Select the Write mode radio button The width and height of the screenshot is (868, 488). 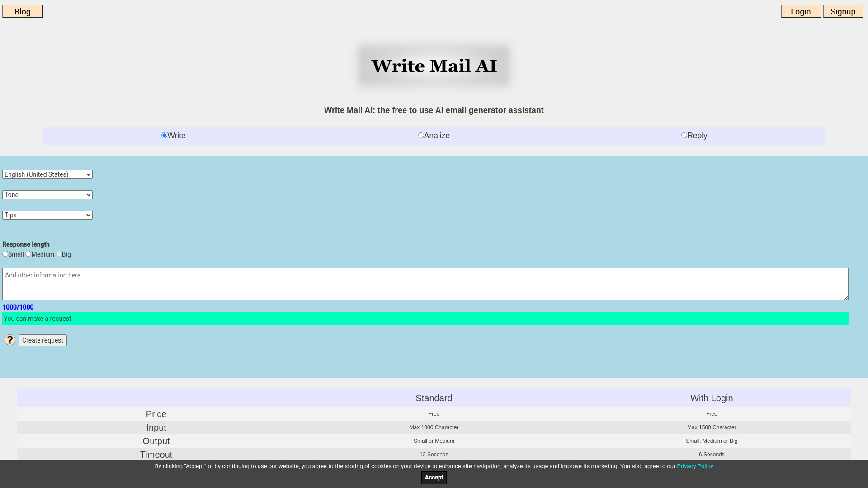[164, 135]
